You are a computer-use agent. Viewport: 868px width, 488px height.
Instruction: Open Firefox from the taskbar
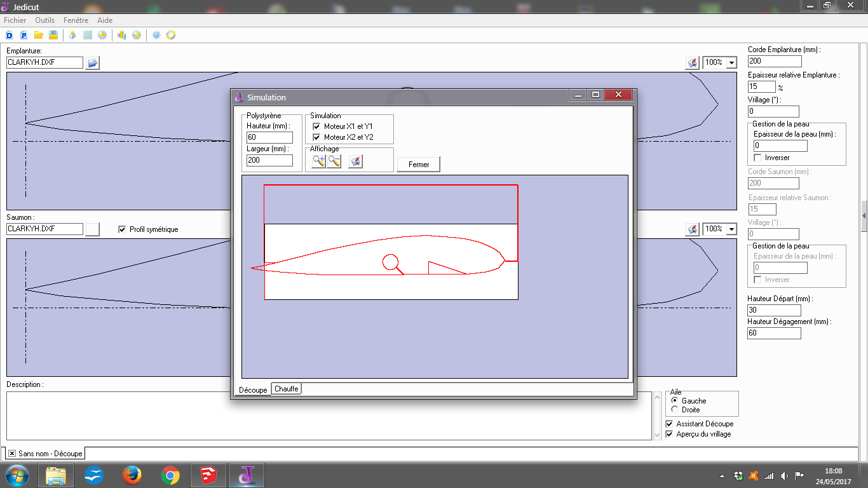click(x=132, y=475)
